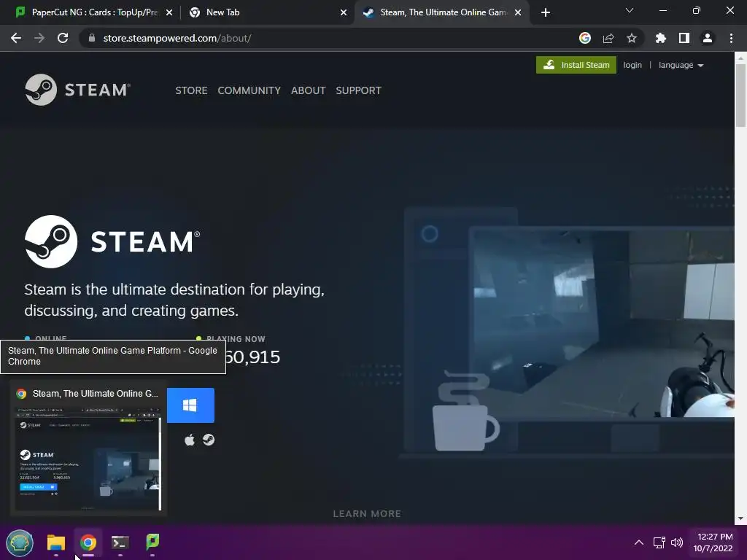Open Chrome extensions puzzle icon

[660, 38]
